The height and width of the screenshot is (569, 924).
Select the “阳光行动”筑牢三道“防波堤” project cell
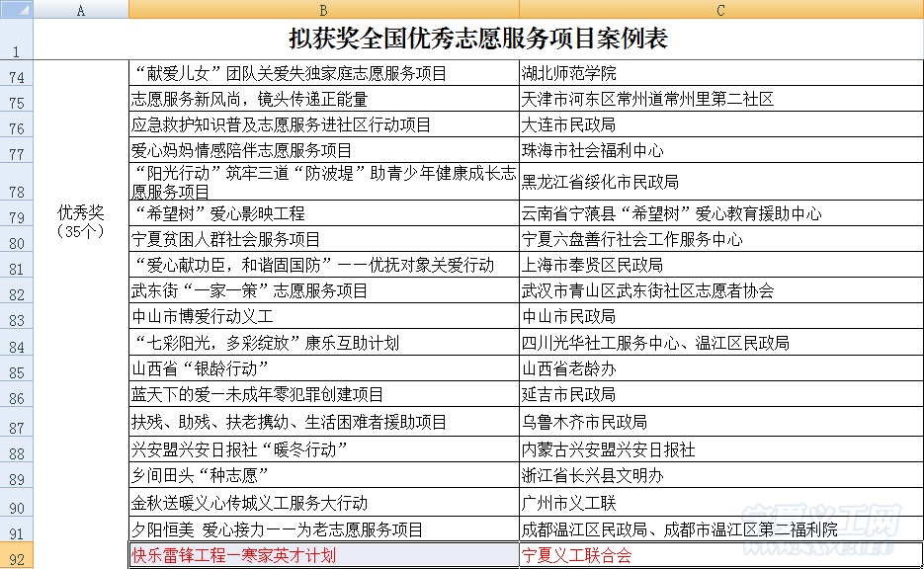(323, 182)
